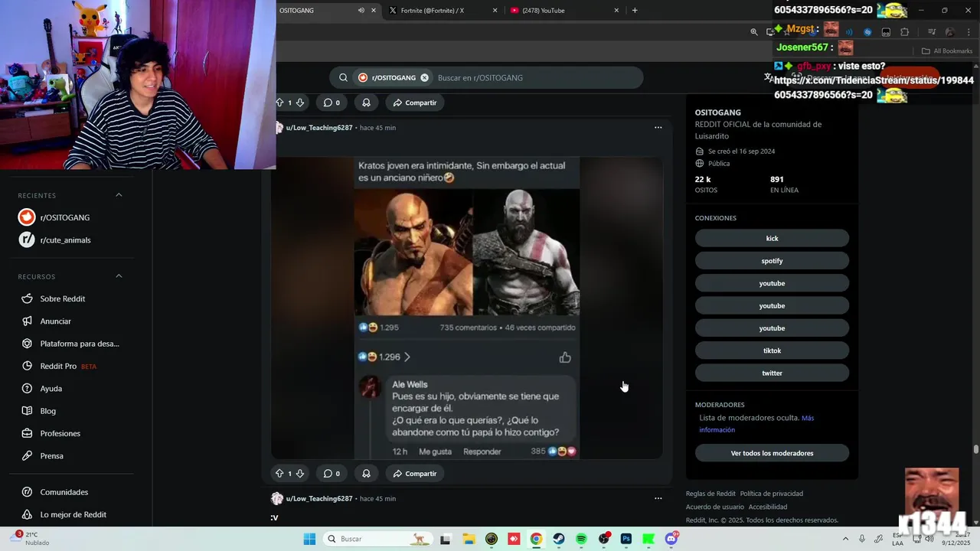Remove the r/OSITOGANG search filter chip
This screenshot has height=551, width=980.
pos(424,77)
